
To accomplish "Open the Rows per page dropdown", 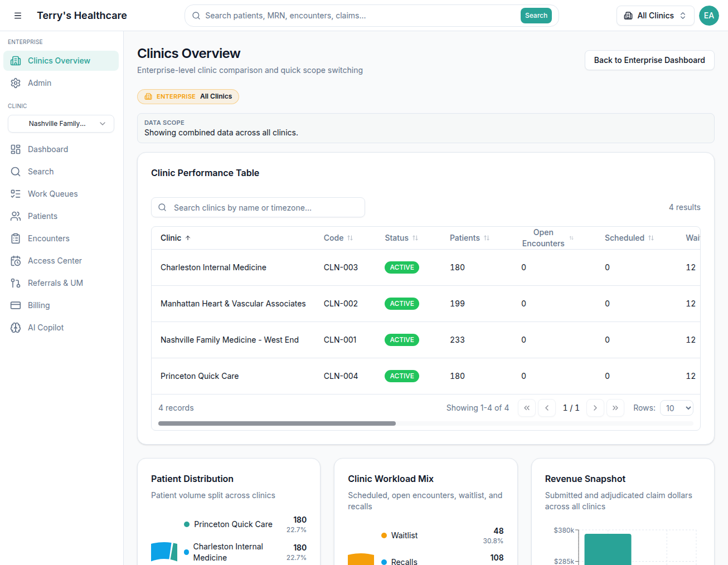I will coord(676,407).
